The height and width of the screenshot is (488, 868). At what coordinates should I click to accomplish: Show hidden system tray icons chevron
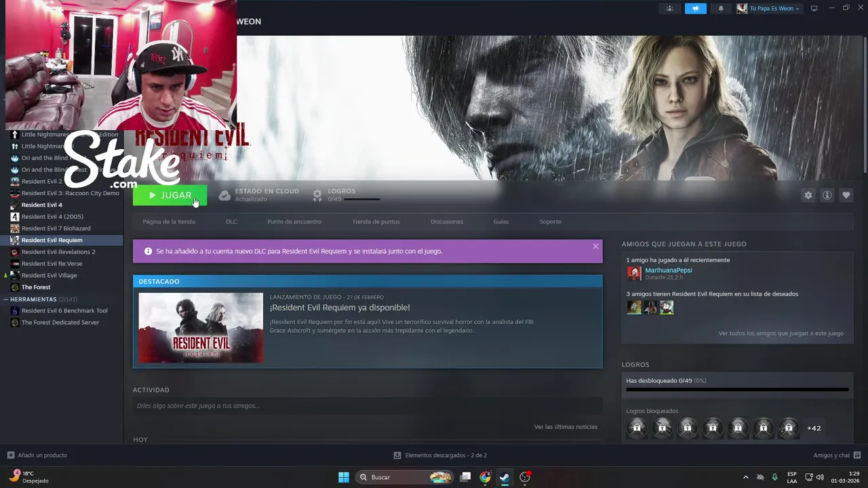tap(746, 477)
